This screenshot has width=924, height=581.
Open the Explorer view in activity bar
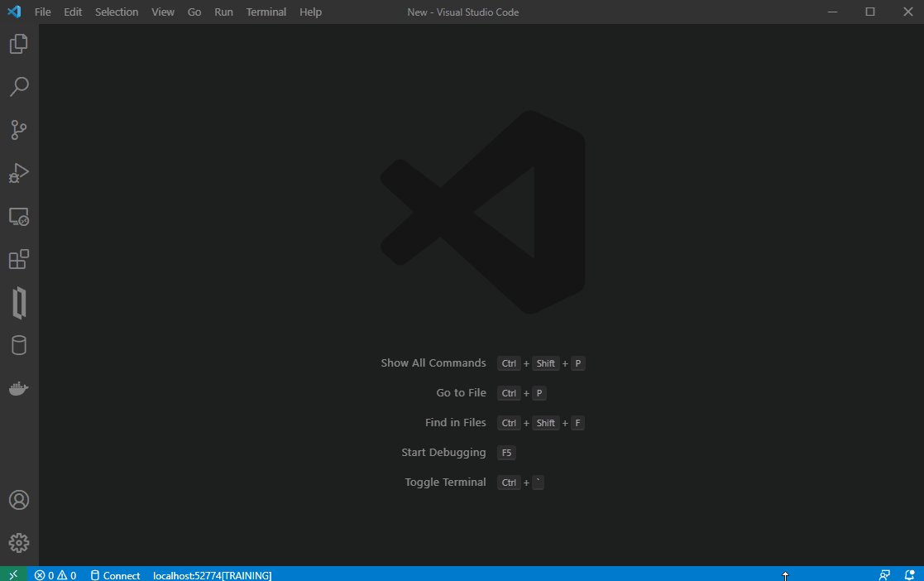click(x=18, y=44)
